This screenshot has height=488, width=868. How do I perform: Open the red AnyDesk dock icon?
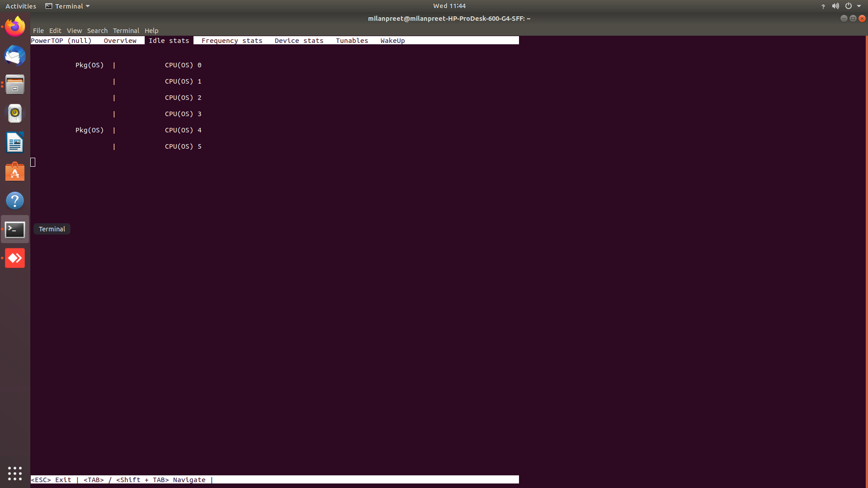point(15,258)
